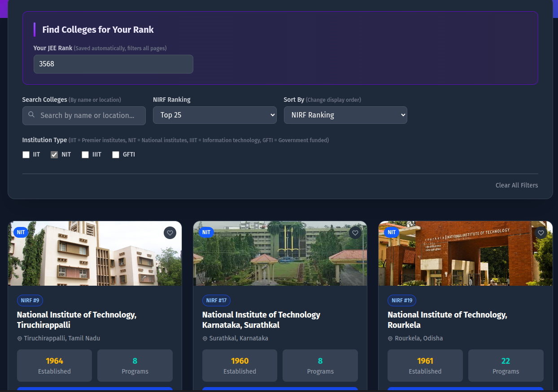Click the Surathkal location pin icon
This screenshot has height=392, width=558.
(x=205, y=339)
